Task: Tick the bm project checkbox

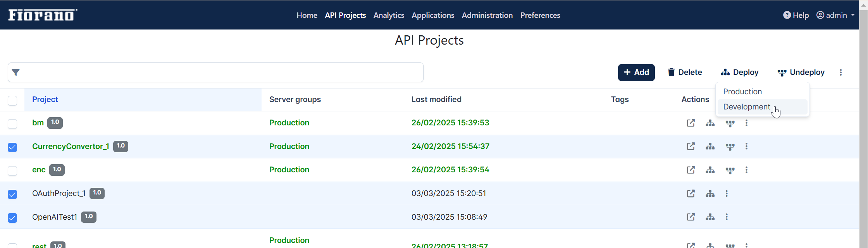Action: click(x=12, y=124)
